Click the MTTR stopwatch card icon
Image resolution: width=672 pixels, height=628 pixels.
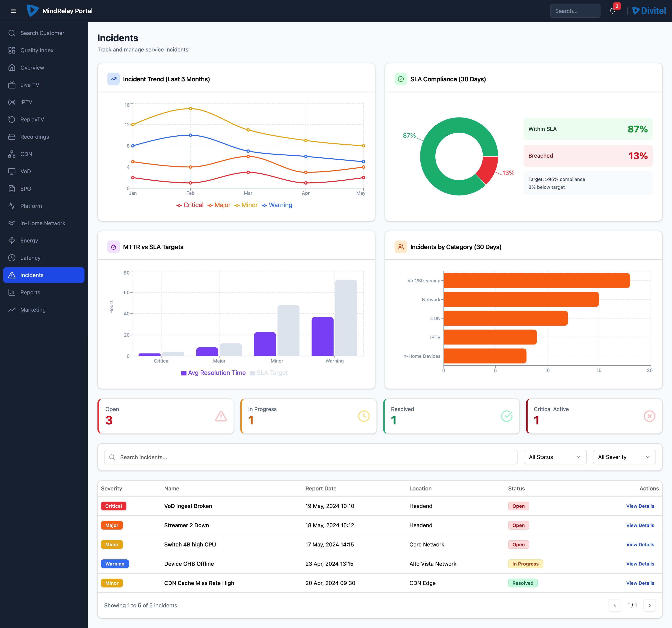pyautogui.click(x=114, y=247)
